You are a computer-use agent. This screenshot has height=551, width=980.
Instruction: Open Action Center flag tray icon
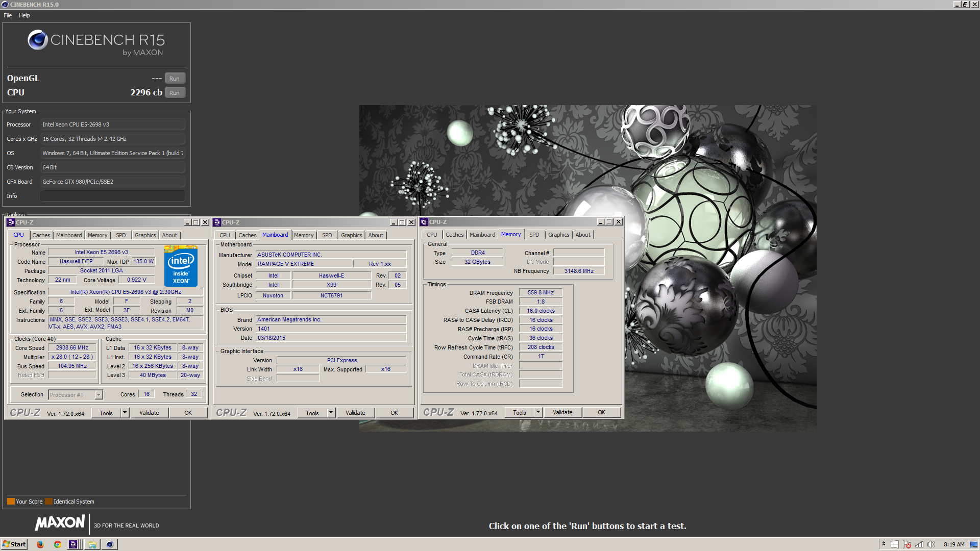907,544
